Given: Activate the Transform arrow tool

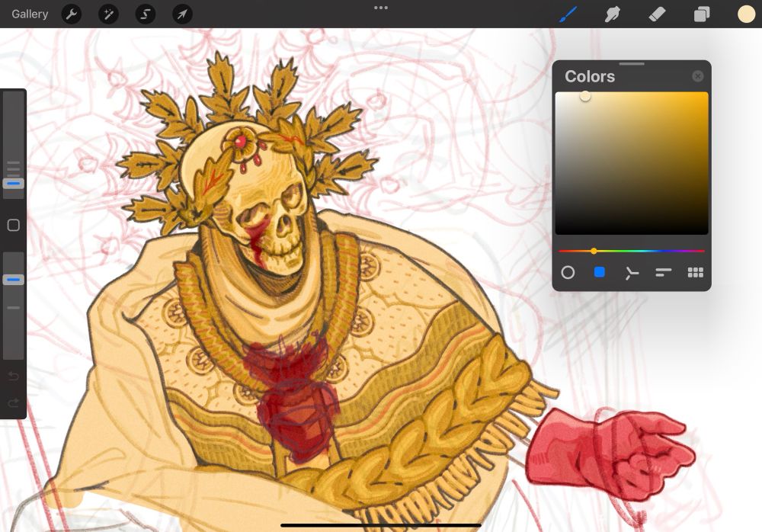Looking at the screenshot, I should (182, 14).
